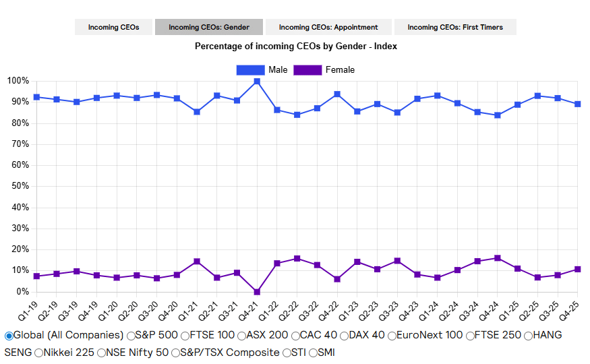Image resolution: width=590 pixels, height=364 pixels.
Task: Click the Male data point at Q4-21
Action: [257, 82]
